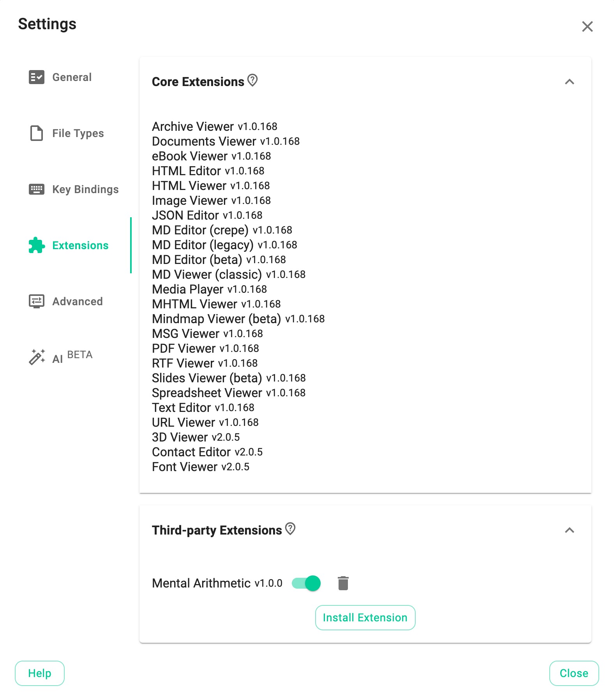The width and height of the screenshot is (614, 700).
Task: Expand the Core Extensions panel chevron
Action: pyautogui.click(x=570, y=82)
